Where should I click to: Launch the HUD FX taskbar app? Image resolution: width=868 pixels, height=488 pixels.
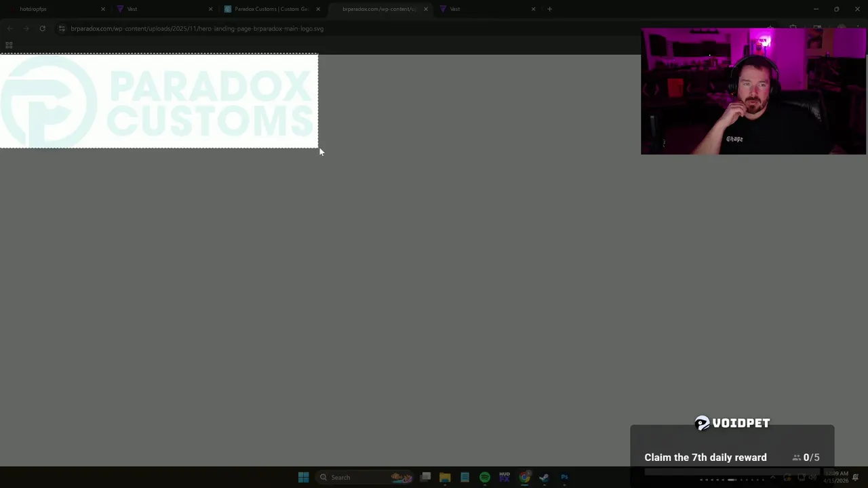505,477
